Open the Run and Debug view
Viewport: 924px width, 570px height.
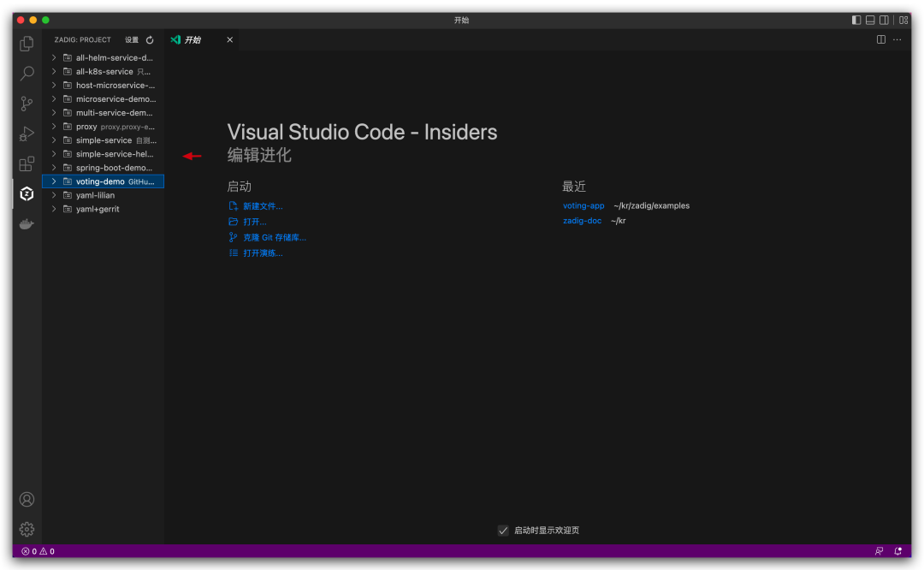tap(26, 134)
